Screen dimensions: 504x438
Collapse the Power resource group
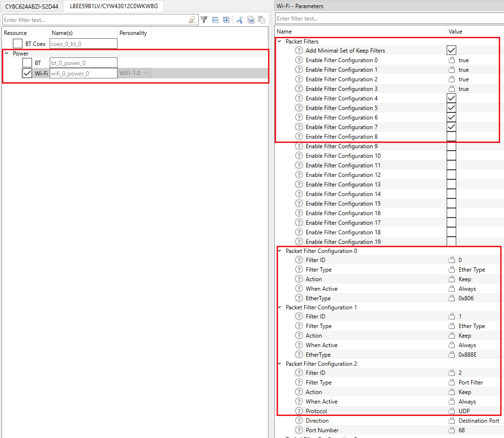coord(6,54)
